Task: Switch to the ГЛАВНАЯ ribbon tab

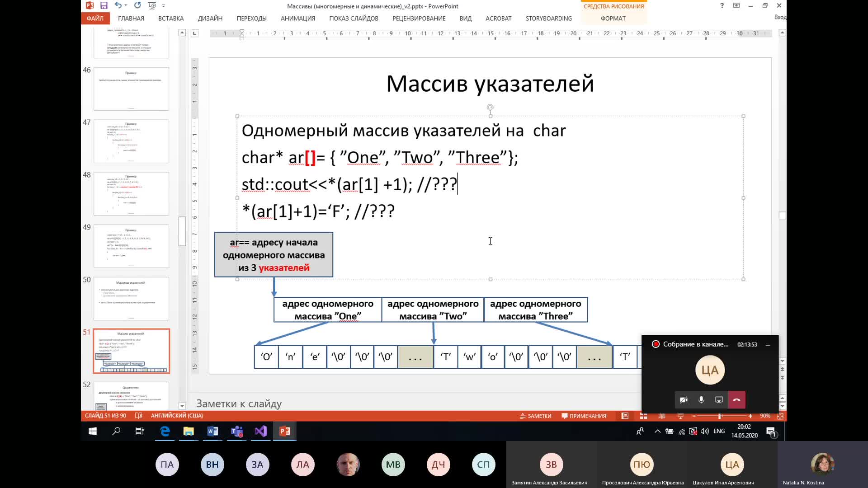Action: coord(131,18)
